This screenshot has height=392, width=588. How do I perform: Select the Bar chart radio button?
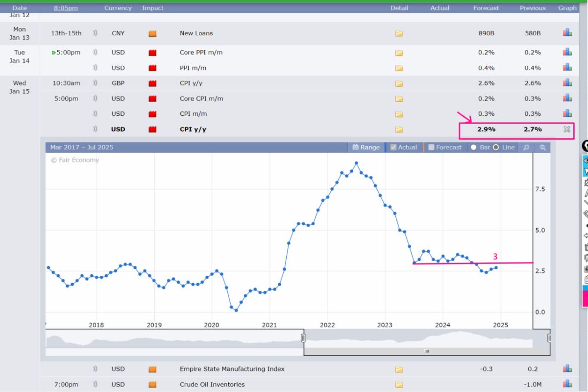(473, 147)
